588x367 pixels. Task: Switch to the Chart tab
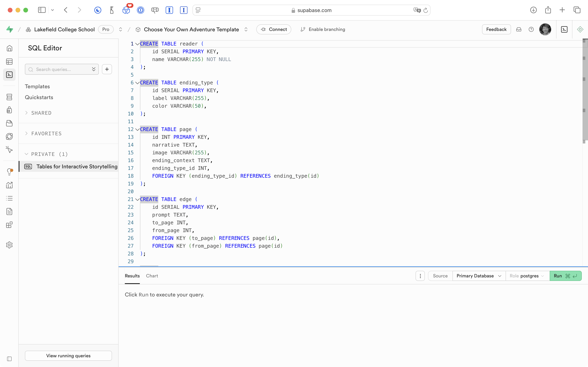point(152,276)
